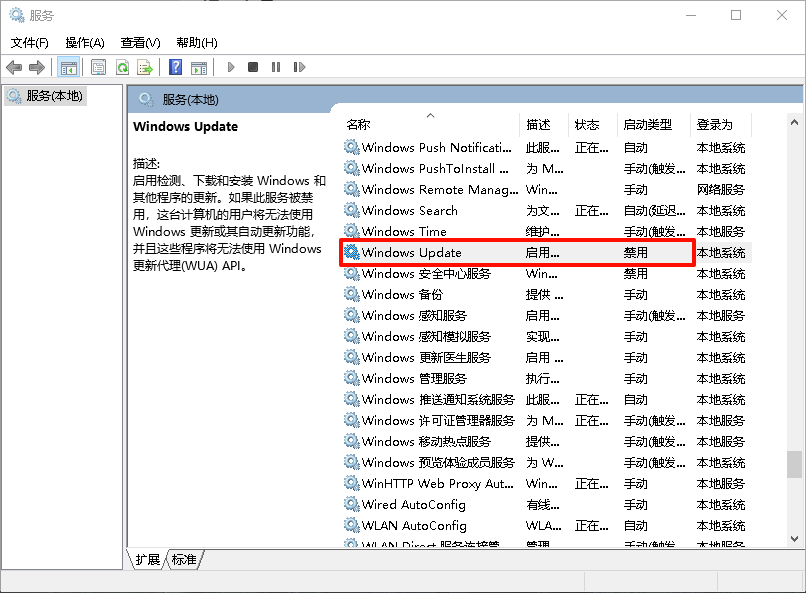Switch to the 扩展 tab
This screenshot has width=806, height=593.
point(148,559)
